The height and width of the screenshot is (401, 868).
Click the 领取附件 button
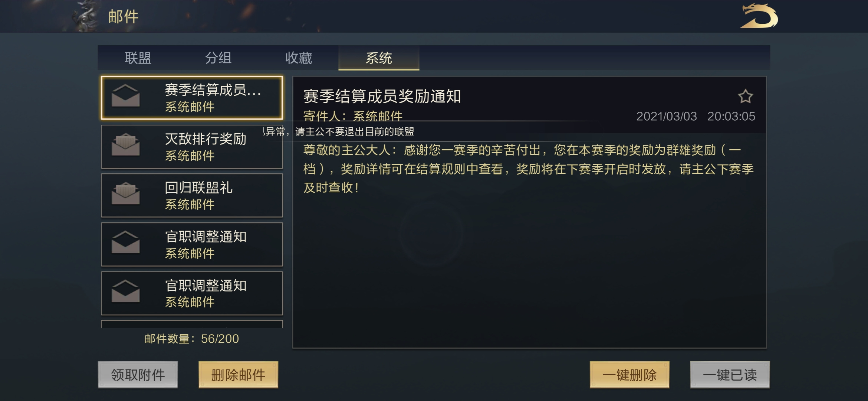(138, 375)
